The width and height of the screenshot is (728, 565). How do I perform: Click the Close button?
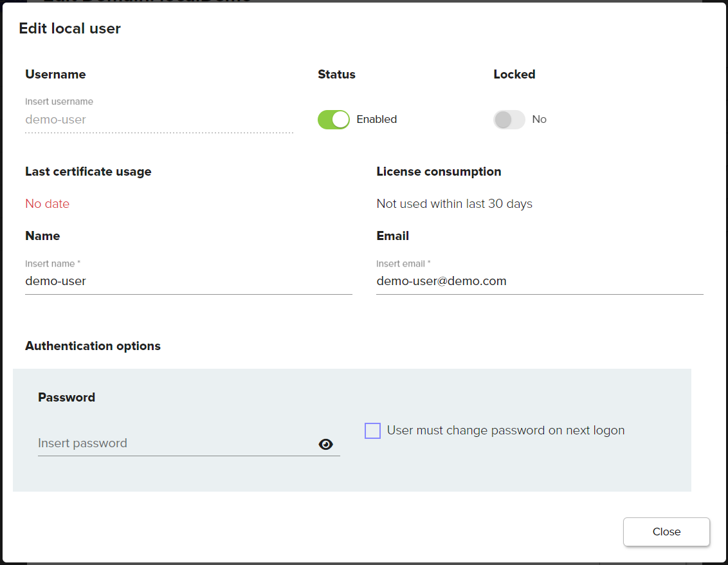[x=666, y=532]
